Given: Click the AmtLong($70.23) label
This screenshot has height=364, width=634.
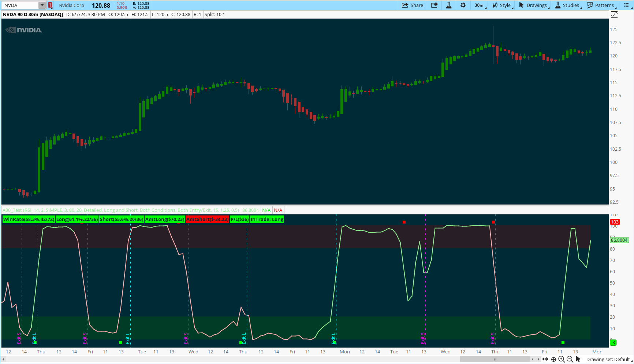Looking at the screenshot, I should coord(165,219).
